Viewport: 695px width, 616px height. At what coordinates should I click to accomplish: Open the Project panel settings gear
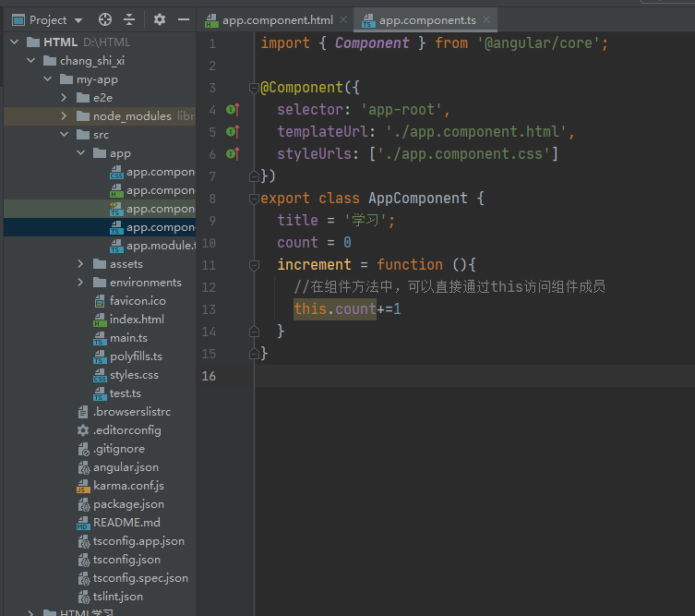click(x=159, y=19)
